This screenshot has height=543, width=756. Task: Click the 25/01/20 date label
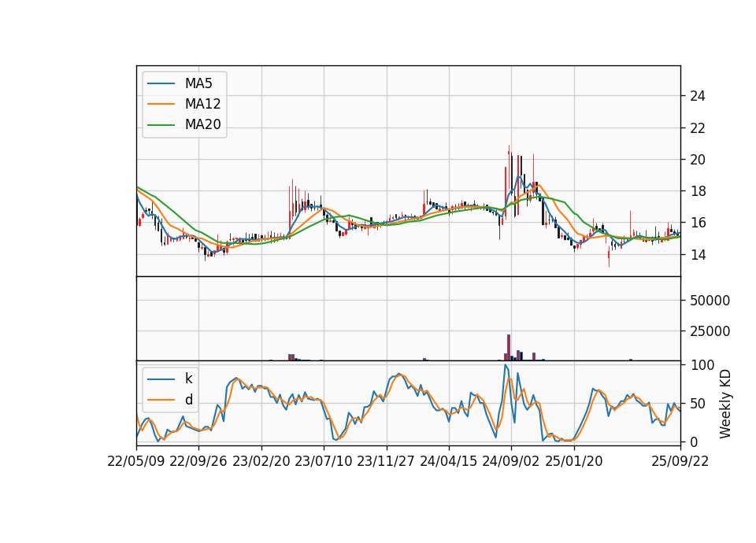(574, 462)
